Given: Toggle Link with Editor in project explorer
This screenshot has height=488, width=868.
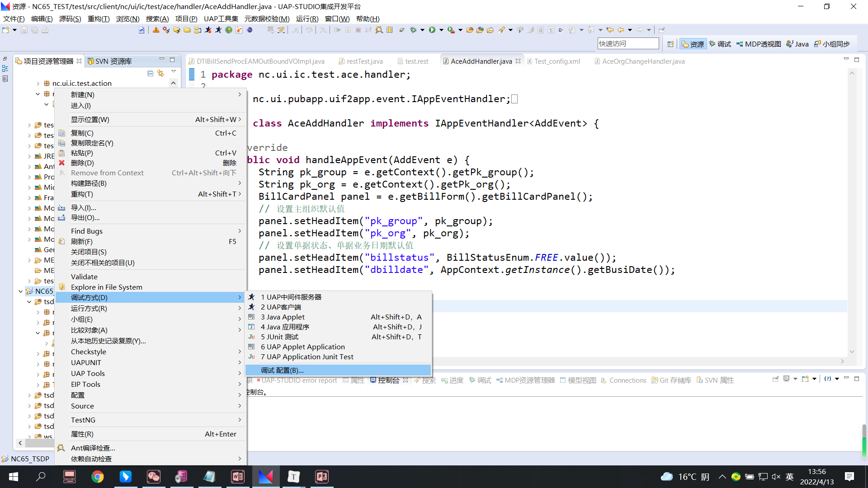Looking at the screenshot, I should coord(160,73).
